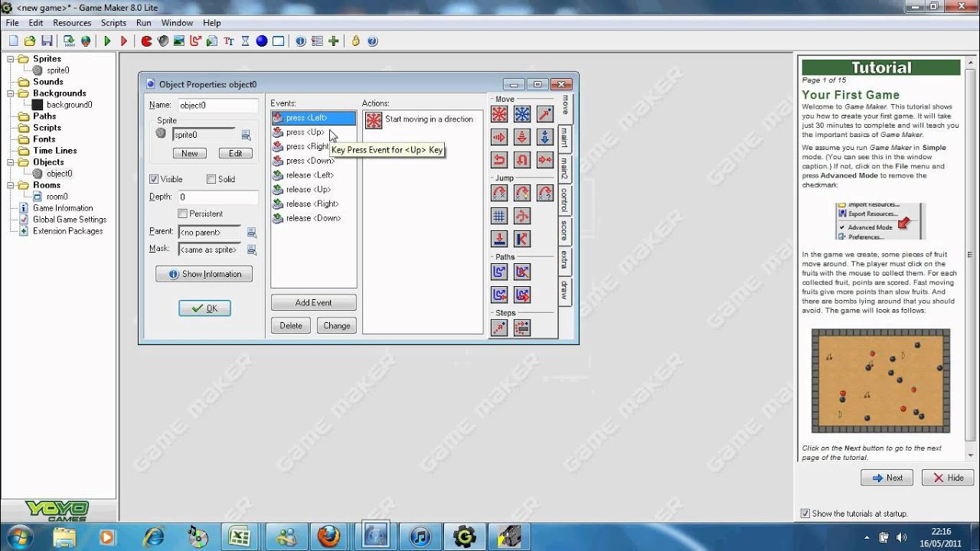
Task: Click the Add Event button
Action: (x=314, y=302)
